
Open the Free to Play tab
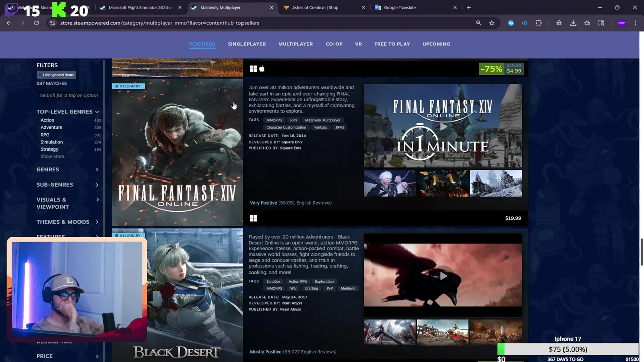point(392,44)
